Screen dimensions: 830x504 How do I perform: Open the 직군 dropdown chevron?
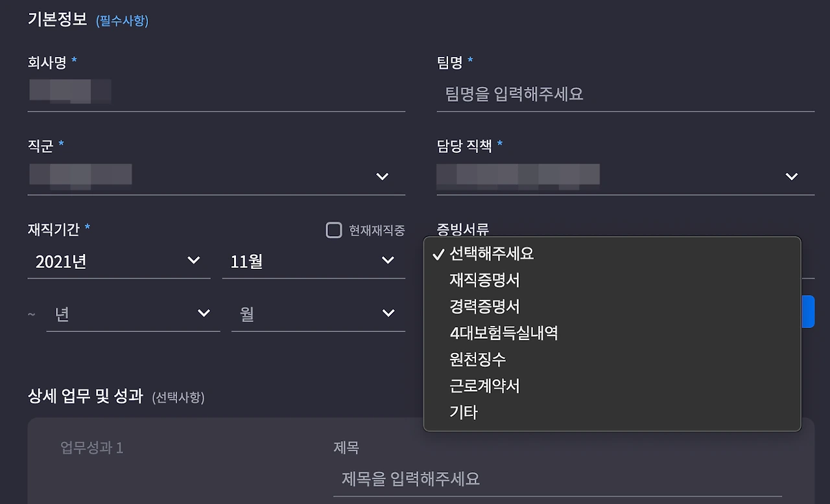point(382,176)
